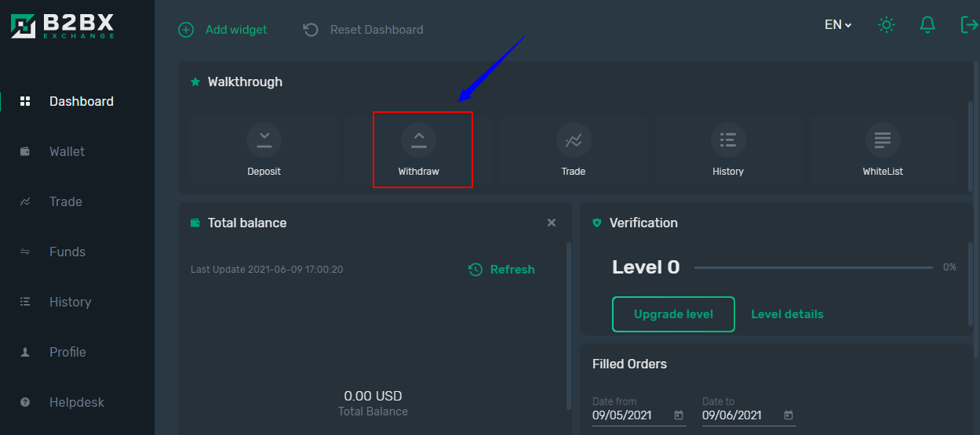Click the Upgrade level button
This screenshot has width=980, height=435.
pos(673,314)
